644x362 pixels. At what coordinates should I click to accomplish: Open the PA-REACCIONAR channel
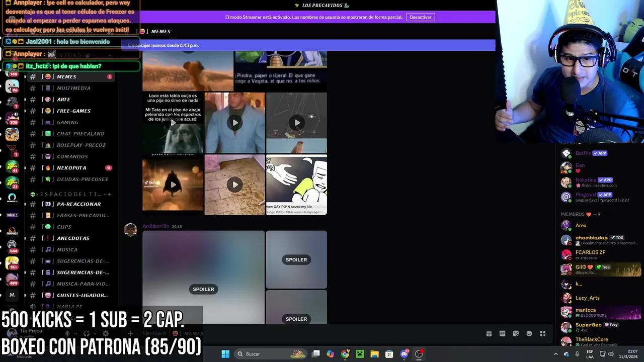(x=70, y=204)
